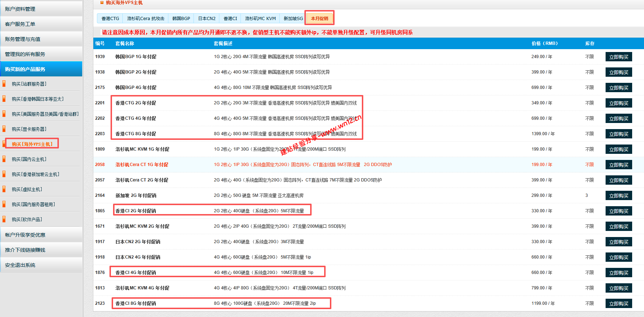Select the 韩国BGP tab
The width and height of the screenshot is (644, 317).
tap(181, 18)
